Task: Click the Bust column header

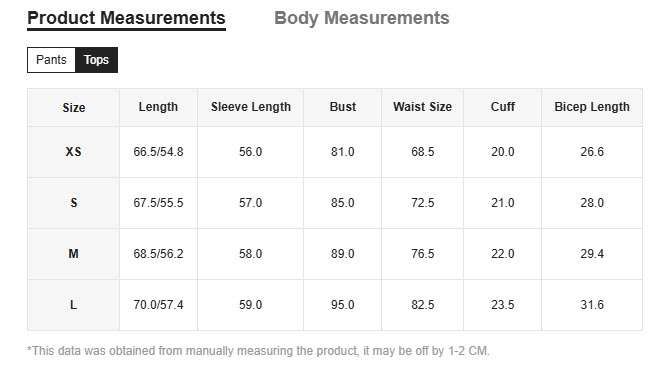Action: click(x=343, y=107)
